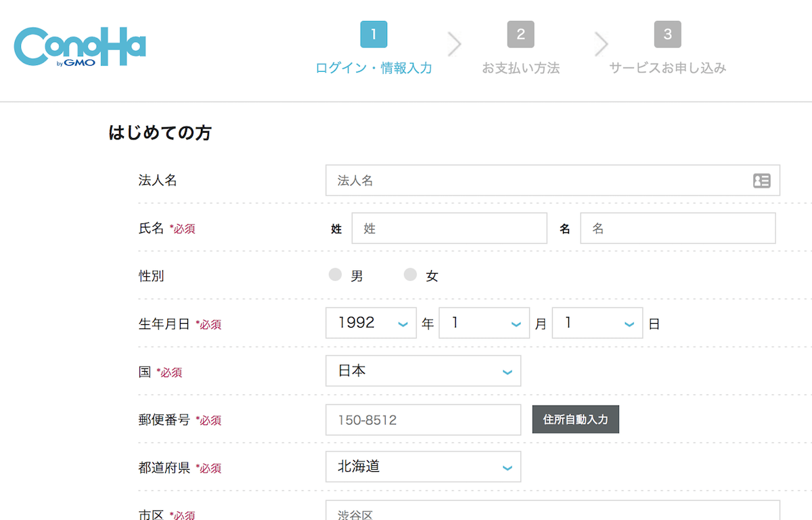Open the birth year dropdown showing 1992
812x520 pixels.
tap(371, 323)
